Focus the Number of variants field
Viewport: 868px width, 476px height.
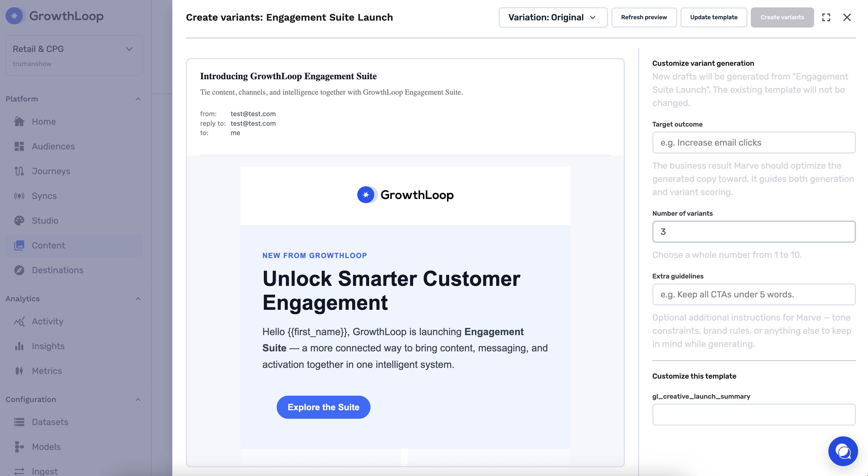[x=754, y=232]
